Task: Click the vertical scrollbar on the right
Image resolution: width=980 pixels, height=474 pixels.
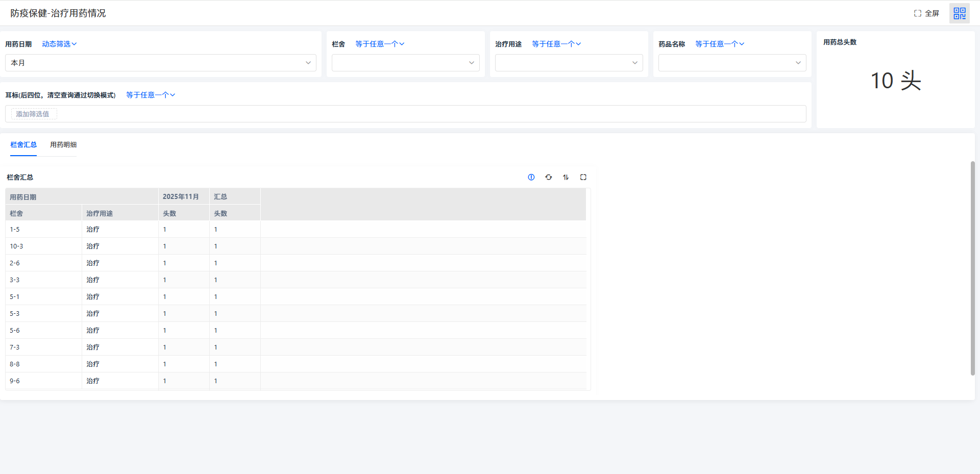Action: pyautogui.click(x=972, y=268)
